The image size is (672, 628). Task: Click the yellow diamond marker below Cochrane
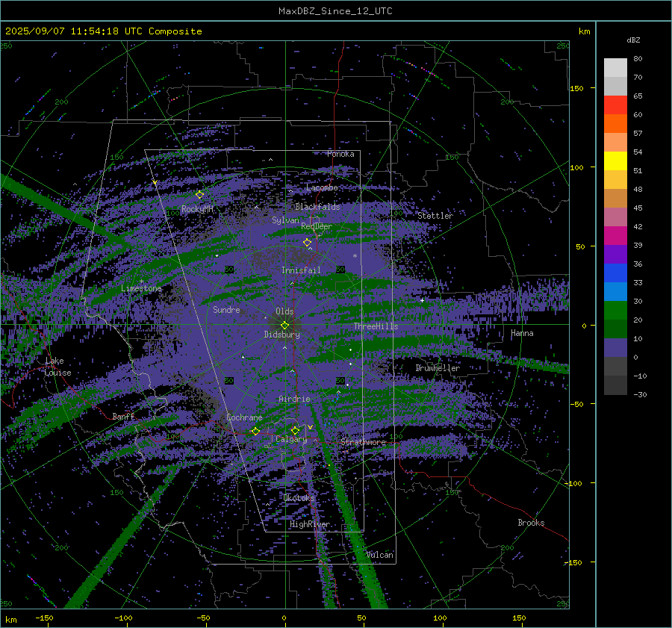255,431
